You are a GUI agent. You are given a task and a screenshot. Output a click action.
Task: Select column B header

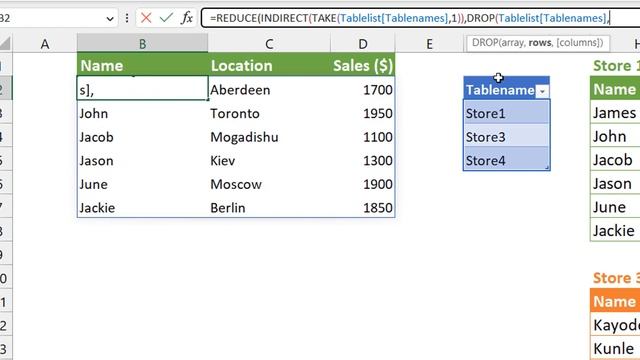[x=142, y=44]
